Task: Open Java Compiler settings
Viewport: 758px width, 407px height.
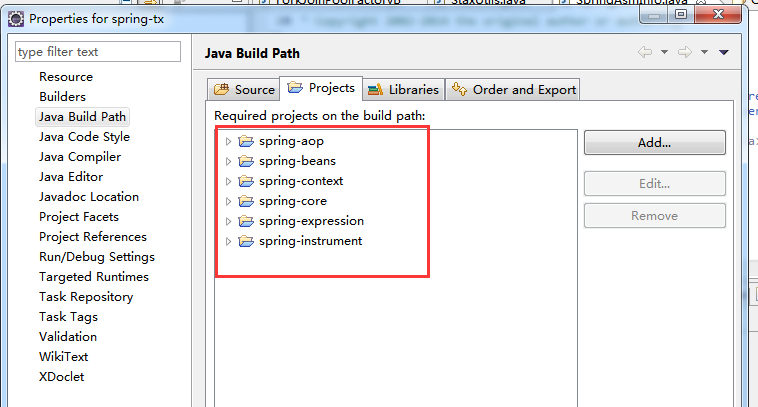Action: [80, 157]
